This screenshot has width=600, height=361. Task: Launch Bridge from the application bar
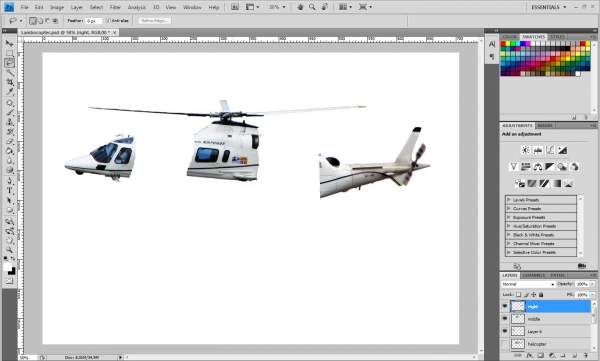tap(235, 7)
